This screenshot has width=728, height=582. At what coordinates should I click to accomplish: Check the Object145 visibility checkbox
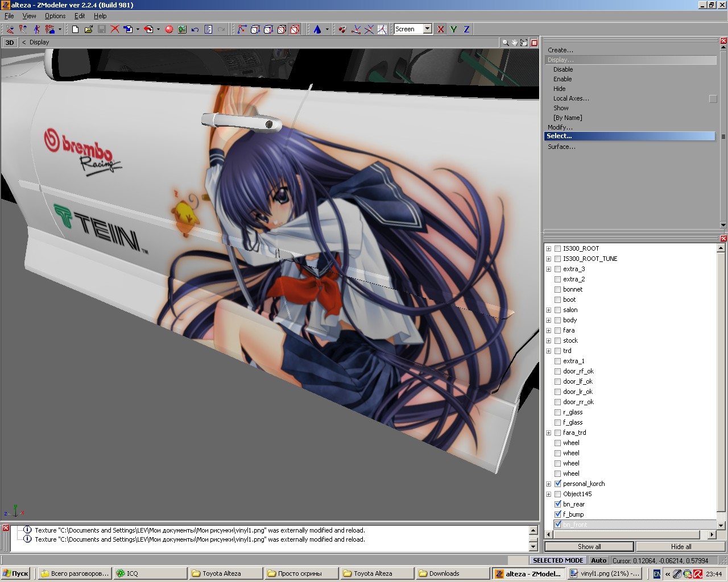tap(558, 494)
